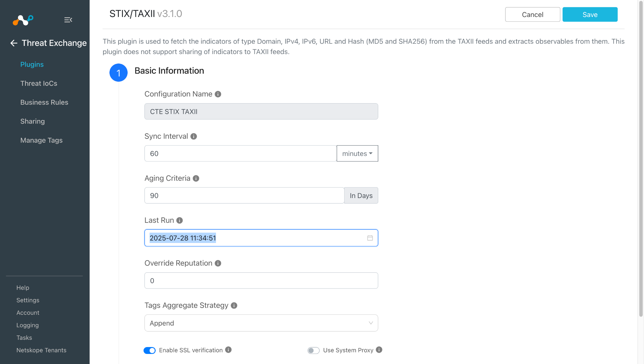Click the Configuration Name field
Image resolution: width=644 pixels, height=364 pixels.
pos(261,111)
